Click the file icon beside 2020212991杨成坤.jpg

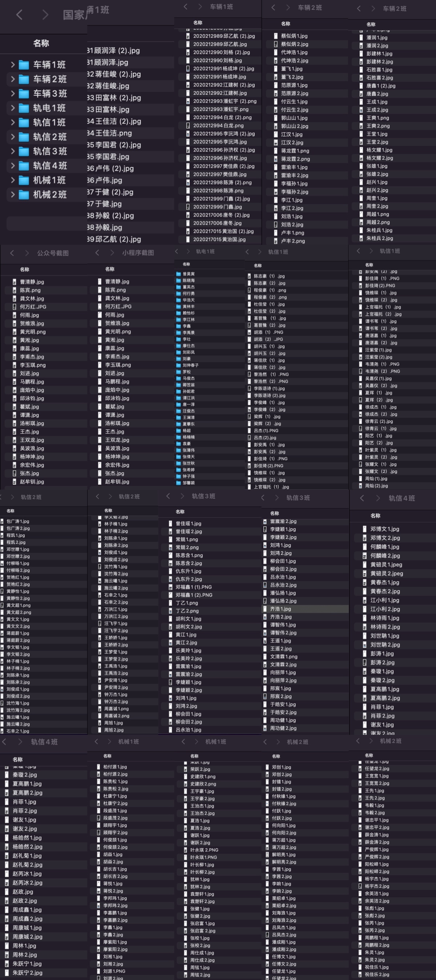pos(187,77)
